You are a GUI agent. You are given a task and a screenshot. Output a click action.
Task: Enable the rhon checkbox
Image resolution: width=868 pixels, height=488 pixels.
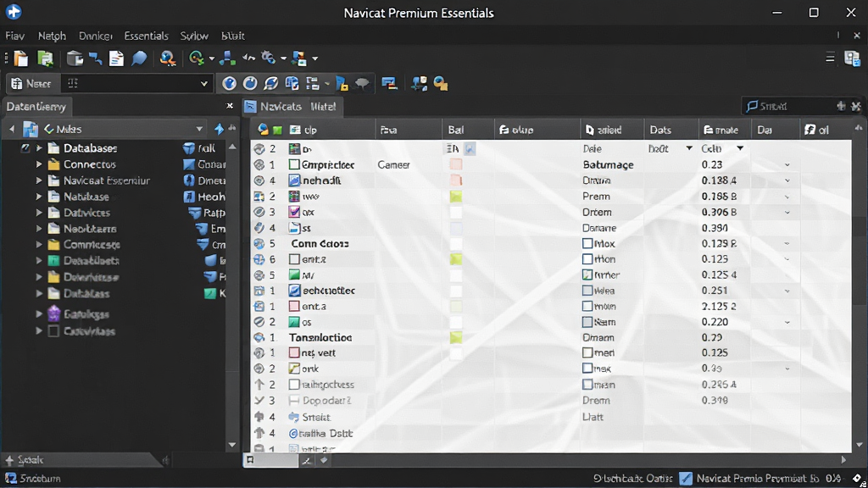pyautogui.click(x=587, y=258)
